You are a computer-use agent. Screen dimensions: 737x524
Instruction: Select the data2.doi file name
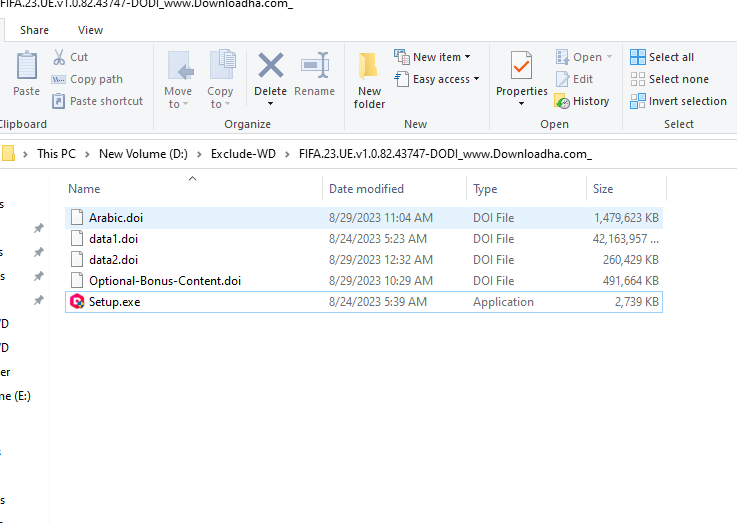coord(113,259)
